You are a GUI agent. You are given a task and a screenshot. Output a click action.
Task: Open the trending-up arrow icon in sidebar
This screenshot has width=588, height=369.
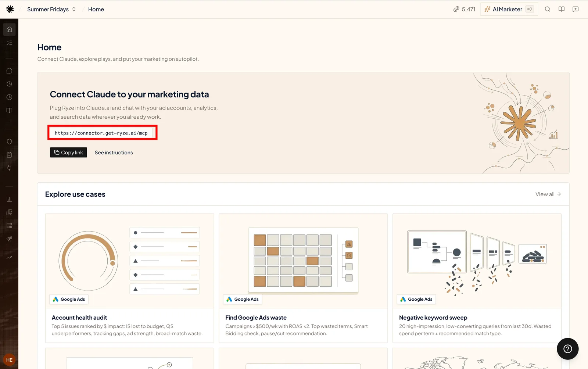point(9,257)
